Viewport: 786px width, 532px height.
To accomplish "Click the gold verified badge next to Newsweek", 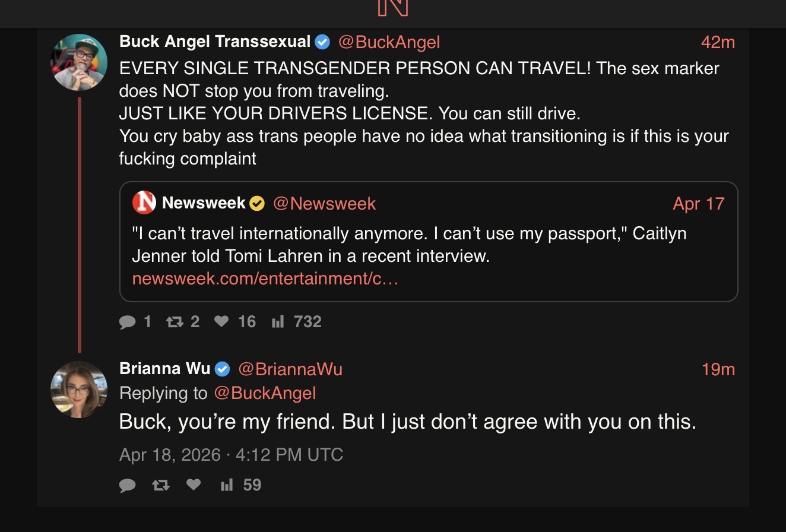I will click(x=257, y=204).
